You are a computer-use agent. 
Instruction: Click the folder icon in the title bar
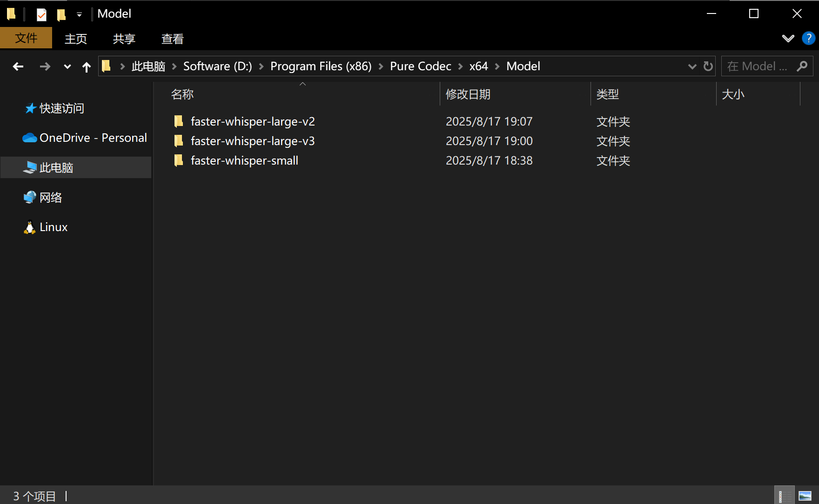click(x=12, y=14)
